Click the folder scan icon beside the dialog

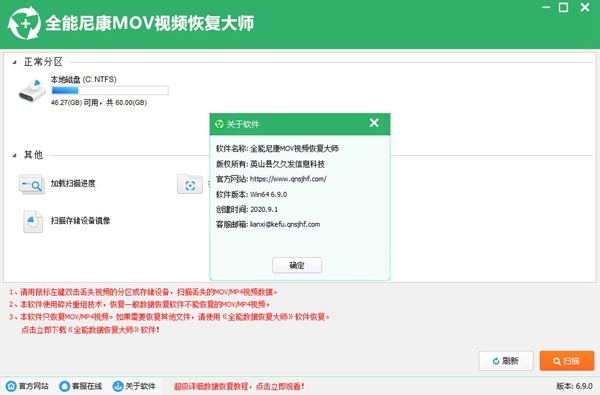pyautogui.click(x=190, y=184)
